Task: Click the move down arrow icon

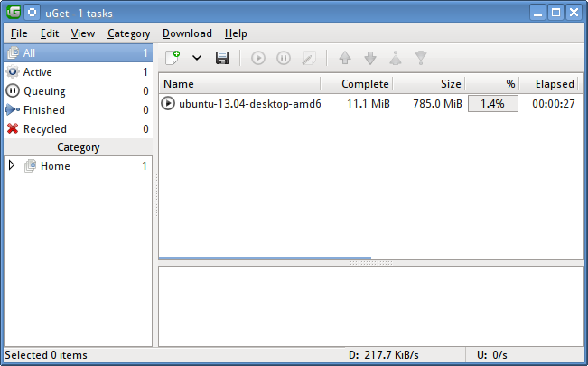Action: click(x=370, y=58)
